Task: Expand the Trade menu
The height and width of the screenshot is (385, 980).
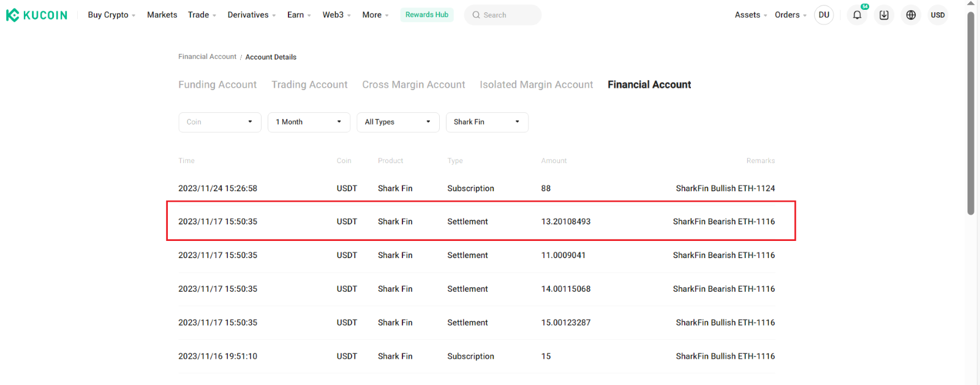Action: (x=202, y=15)
